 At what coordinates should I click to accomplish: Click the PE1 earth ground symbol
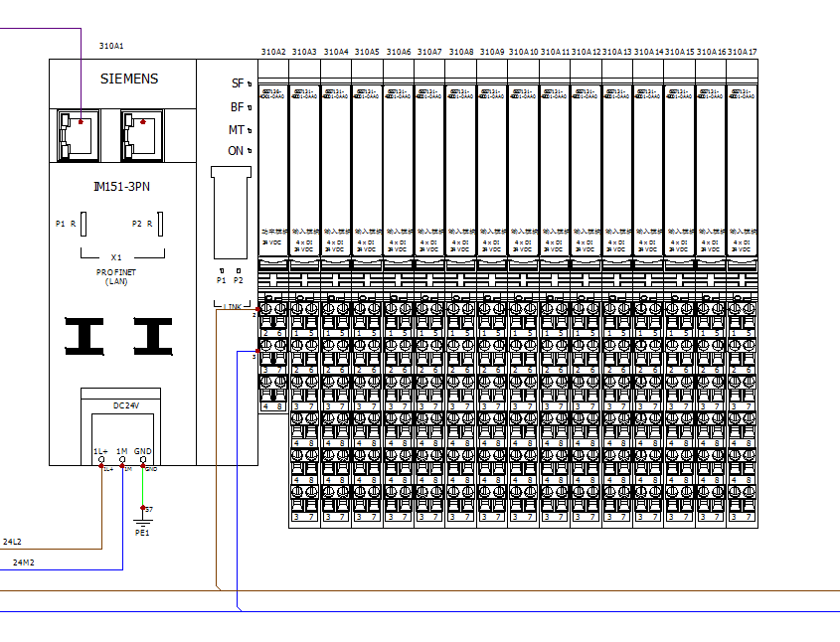(142, 524)
